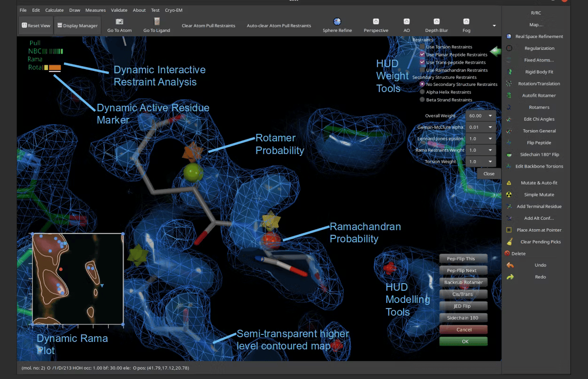Click the Flip Peptide icon
This screenshot has width=588, height=379.
click(x=509, y=143)
